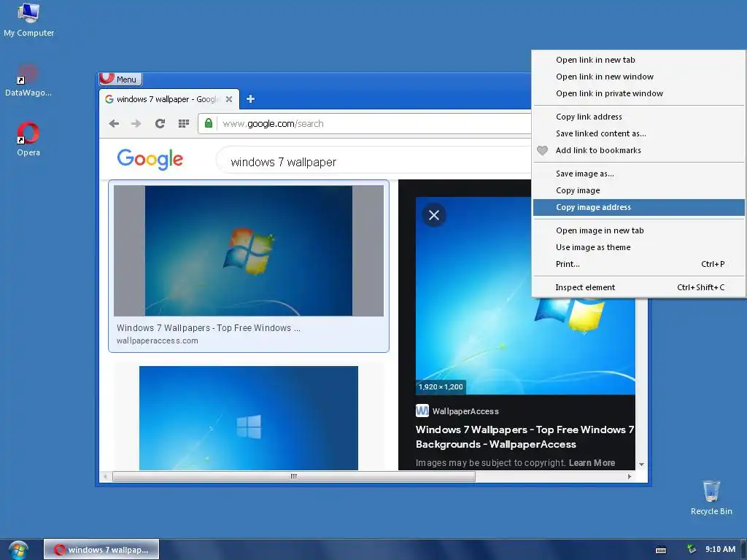Click the horizontal scrollbar right arrow
Screen dimensions: 747x560
630,476
